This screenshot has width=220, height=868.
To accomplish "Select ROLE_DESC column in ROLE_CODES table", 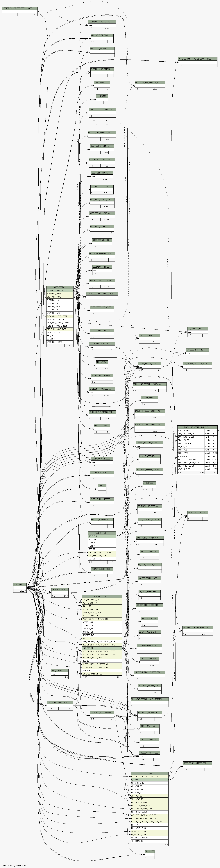I will point(102,539).
